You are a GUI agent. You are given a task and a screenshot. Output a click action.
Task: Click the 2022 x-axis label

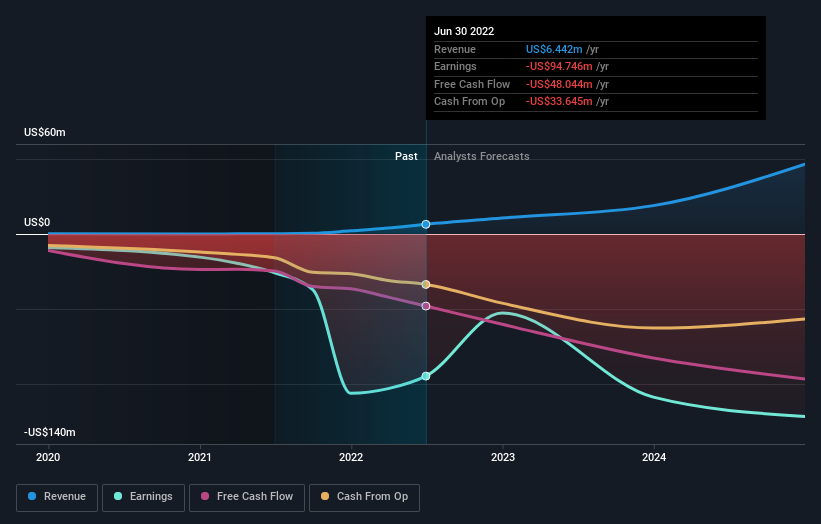pyautogui.click(x=351, y=457)
